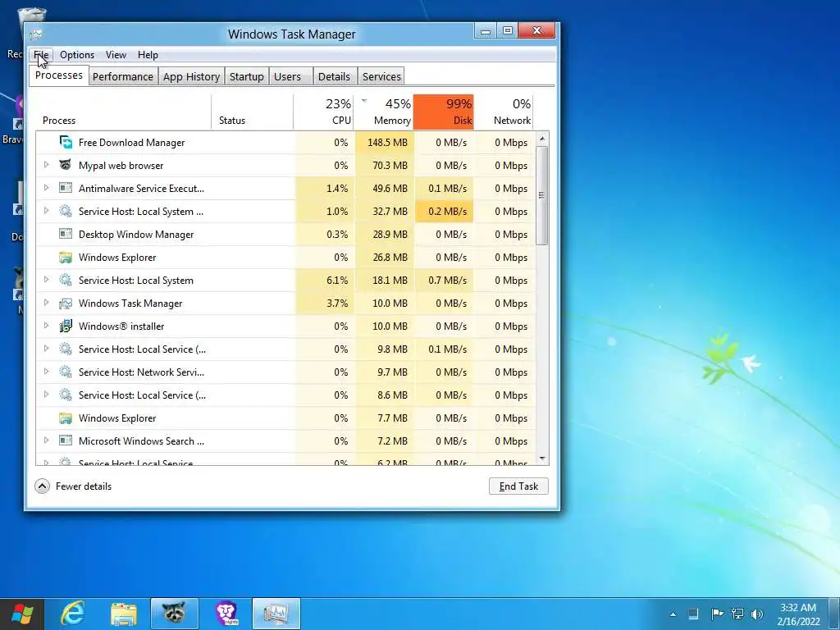Open File Explorer from the taskbar
Screen dimensions: 840x630
124,614
